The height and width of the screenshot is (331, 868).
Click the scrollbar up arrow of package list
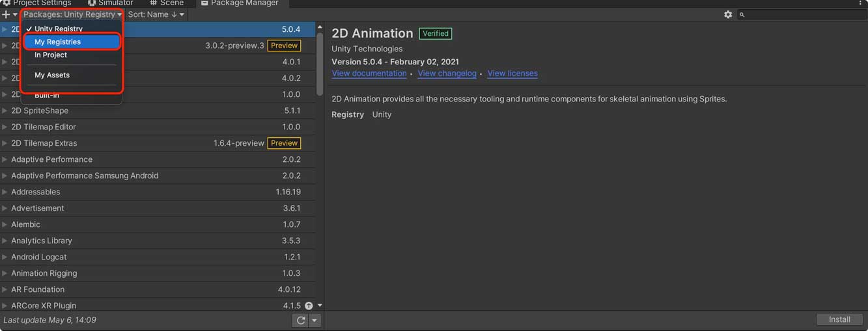pyautogui.click(x=320, y=27)
